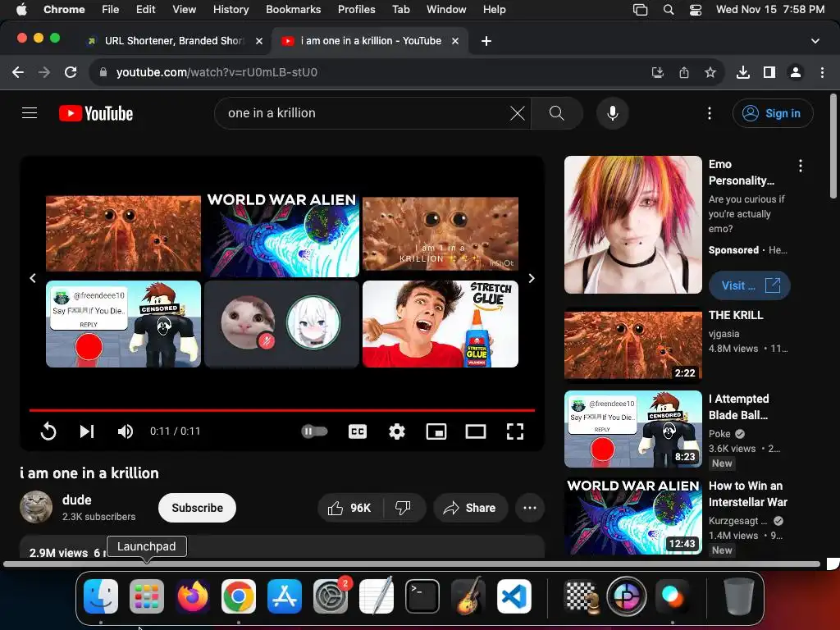Go back in Chrome
The image size is (840, 630).
18,72
